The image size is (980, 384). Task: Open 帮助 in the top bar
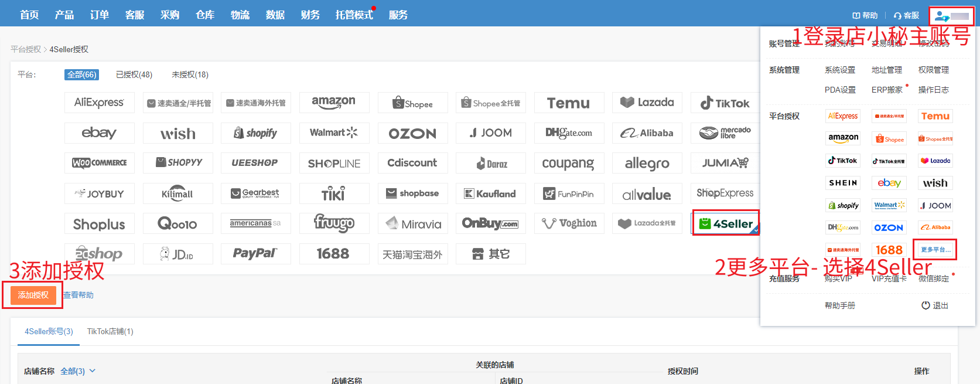pyautogui.click(x=865, y=15)
